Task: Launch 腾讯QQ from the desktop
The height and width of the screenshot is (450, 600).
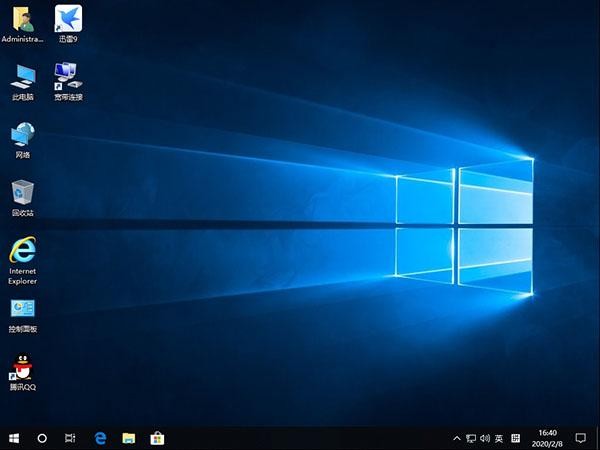Action: [x=22, y=366]
